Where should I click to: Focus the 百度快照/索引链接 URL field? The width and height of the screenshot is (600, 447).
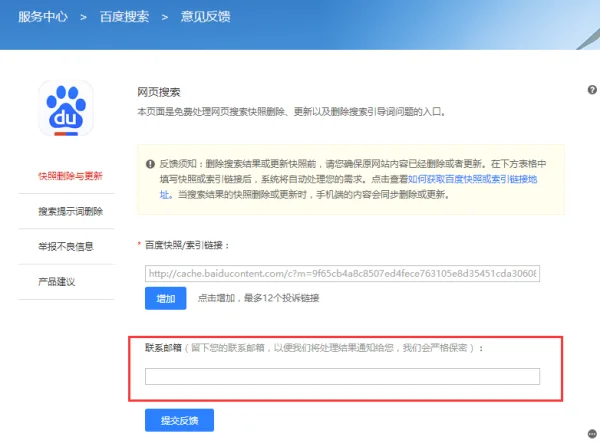click(342, 273)
